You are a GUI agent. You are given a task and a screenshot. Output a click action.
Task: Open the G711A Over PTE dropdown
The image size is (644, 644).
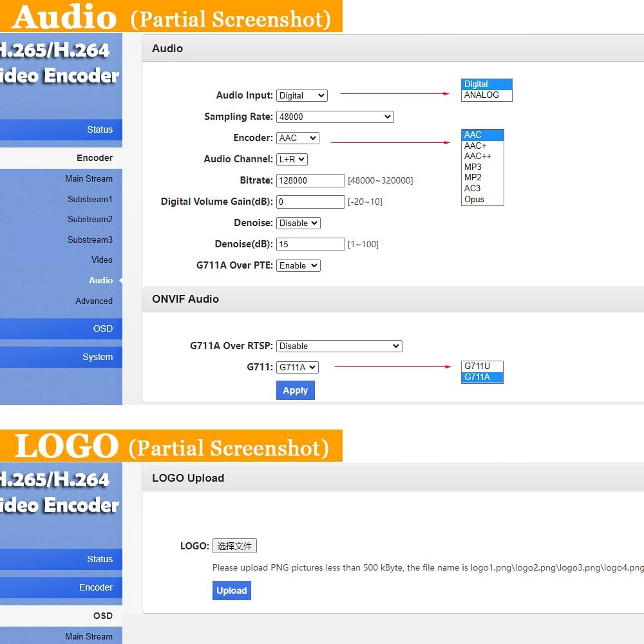(x=298, y=265)
